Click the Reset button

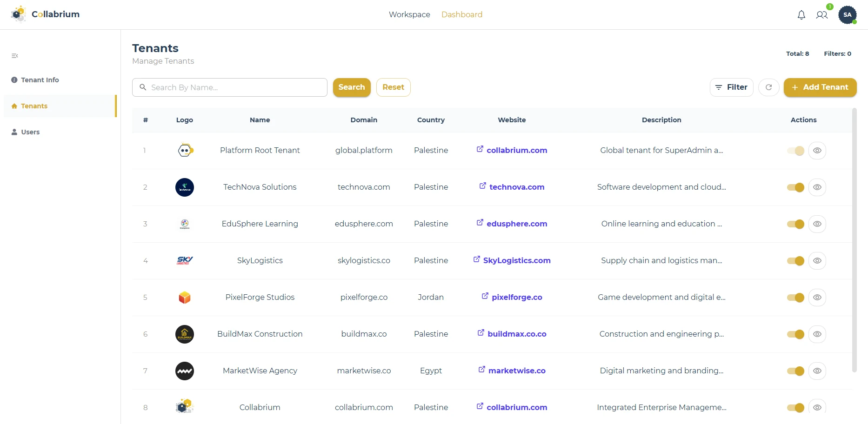point(393,87)
